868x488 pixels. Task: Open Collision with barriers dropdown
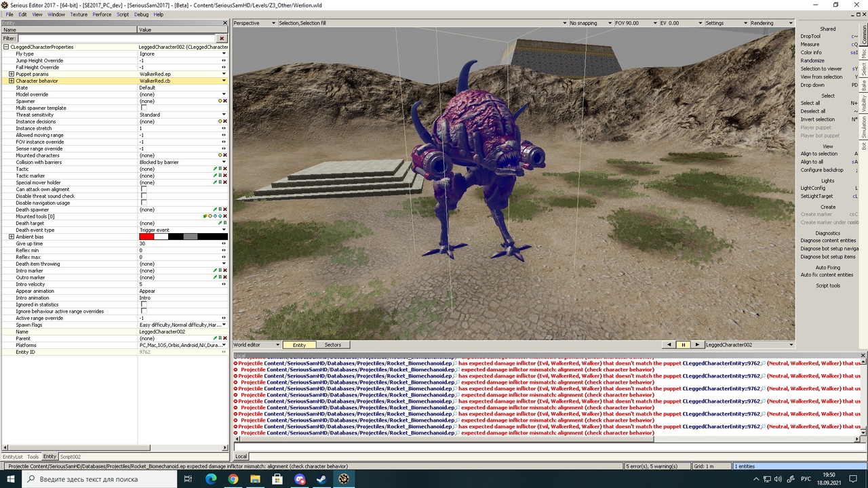224,162
